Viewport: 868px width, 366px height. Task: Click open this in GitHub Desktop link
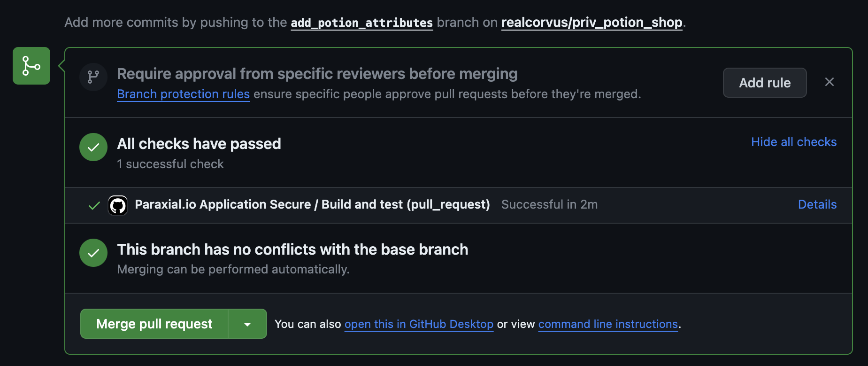[419, 324]
